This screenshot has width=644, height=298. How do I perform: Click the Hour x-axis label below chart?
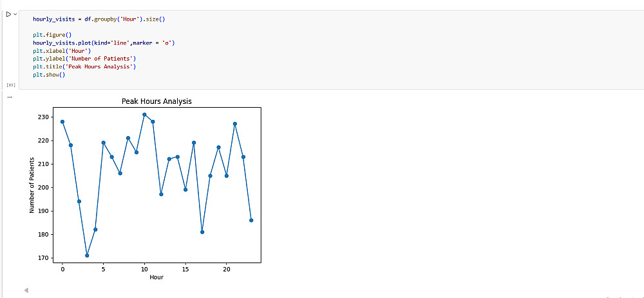click(x=156, y=277)
